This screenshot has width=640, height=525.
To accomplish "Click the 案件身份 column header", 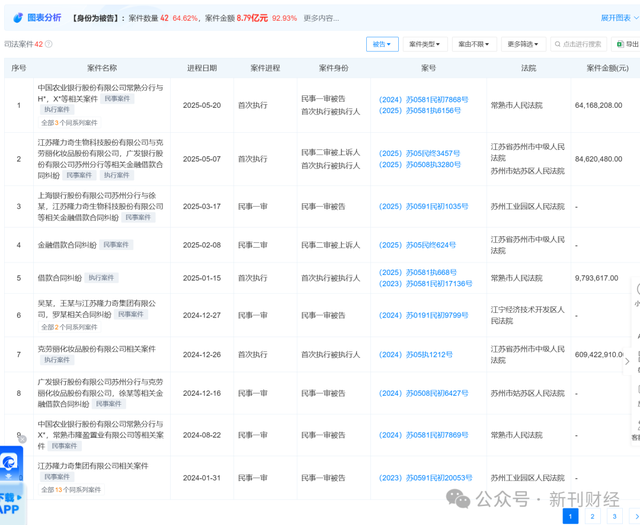I will coord(334,68).
